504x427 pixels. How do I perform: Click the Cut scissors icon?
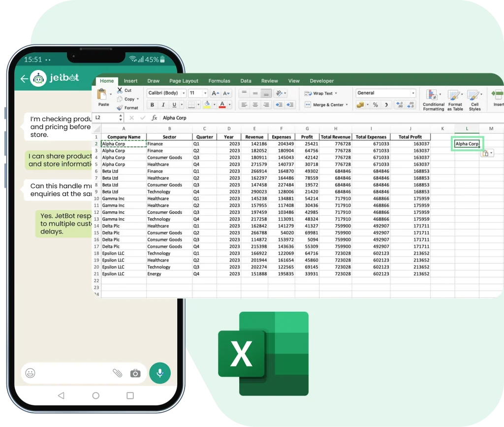pyautogui.click(x=120, y=90)
